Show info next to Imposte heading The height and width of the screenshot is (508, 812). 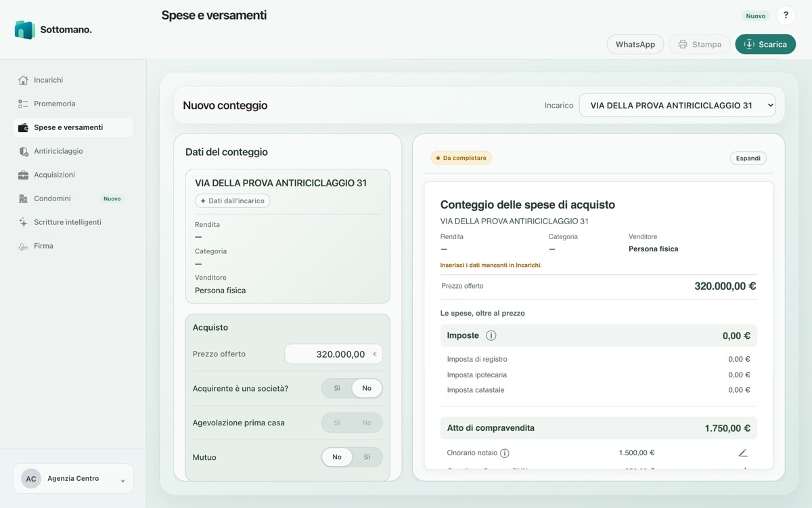[x=491, y=335]
